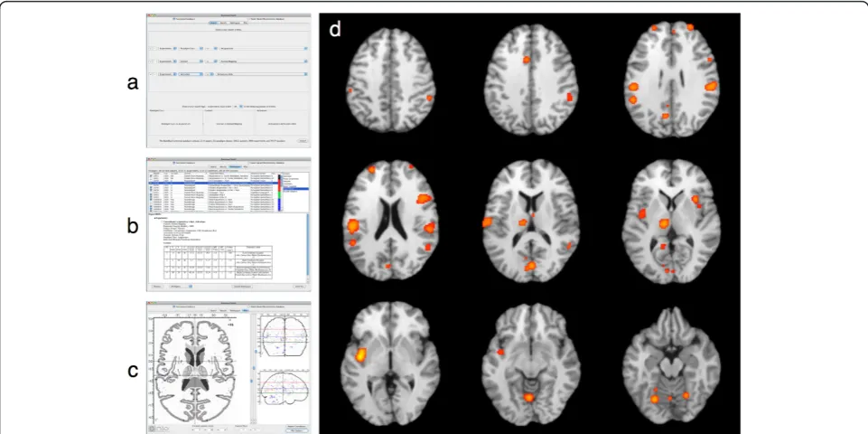Select the Functional Database radio in window a

(x=173, y=19)
